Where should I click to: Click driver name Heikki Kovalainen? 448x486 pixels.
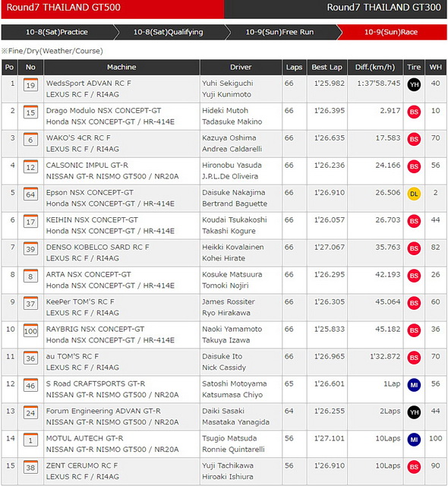(233, 247)
